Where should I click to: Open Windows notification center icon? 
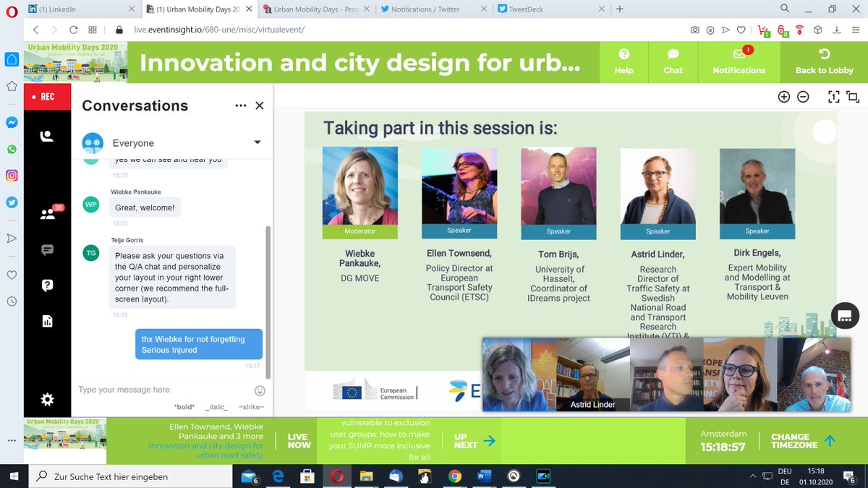849,477
